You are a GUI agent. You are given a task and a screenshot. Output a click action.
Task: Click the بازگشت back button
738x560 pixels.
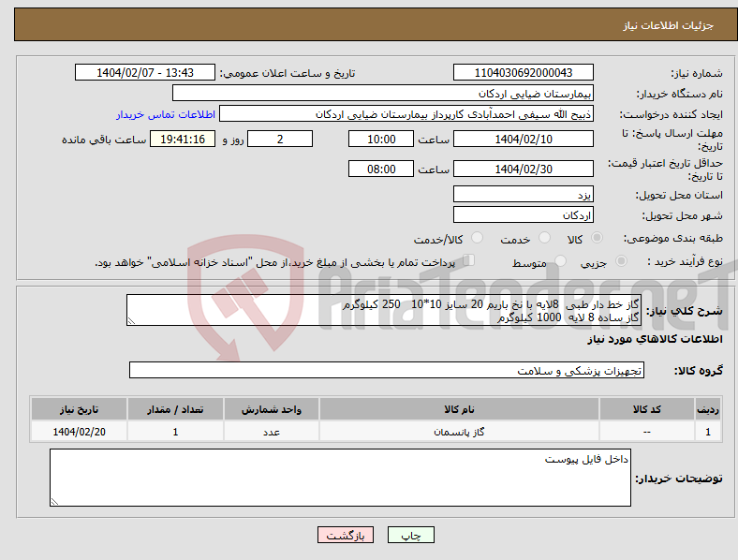point(346,535)
